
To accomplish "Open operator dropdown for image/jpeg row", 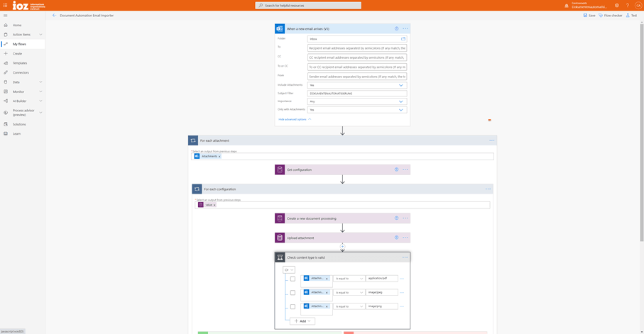I will click(349, 293).
